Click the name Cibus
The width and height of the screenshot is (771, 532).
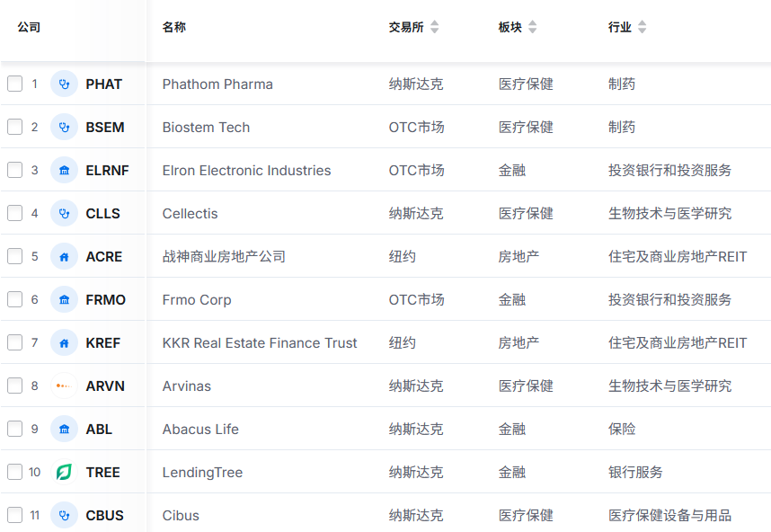181,515
